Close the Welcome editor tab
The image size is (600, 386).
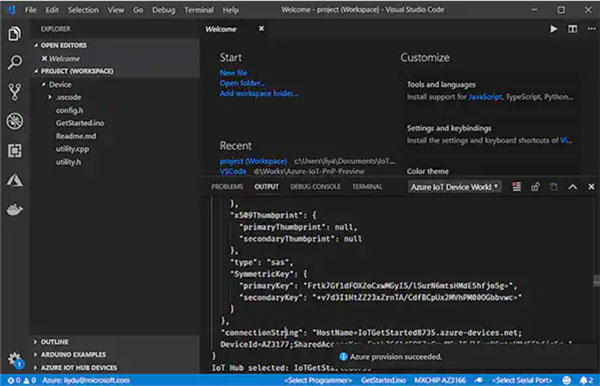[x=261, y=29]
